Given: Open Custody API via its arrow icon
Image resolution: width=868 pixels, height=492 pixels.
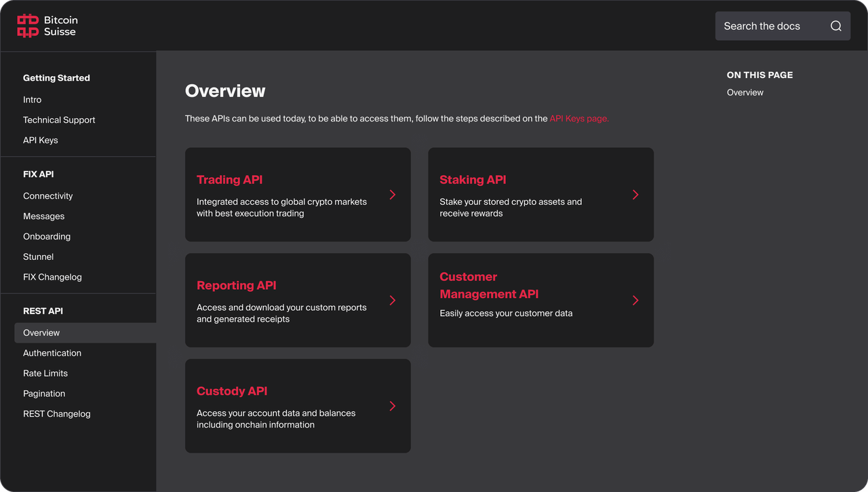Looking at the screenshot, I should pyautogui.click(x=392, y=406).
